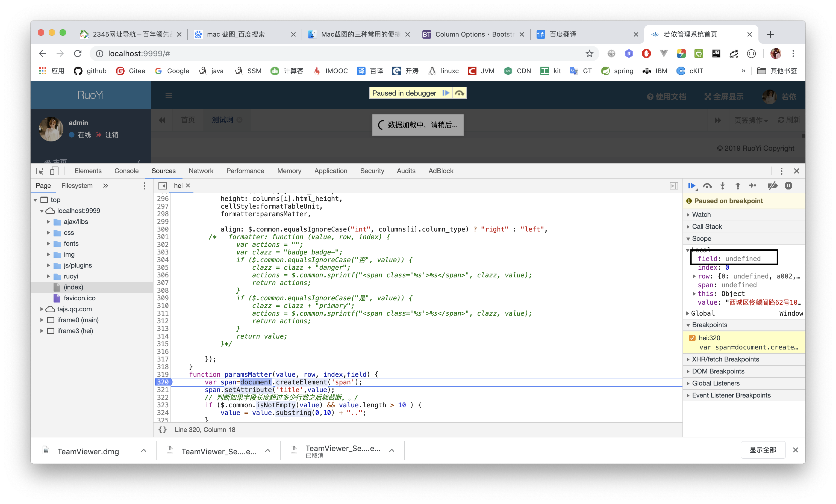Viewport: 836px width, 504px height.
Task: Uncheck the hei:320 breakpoint
Action: [693, 338]
